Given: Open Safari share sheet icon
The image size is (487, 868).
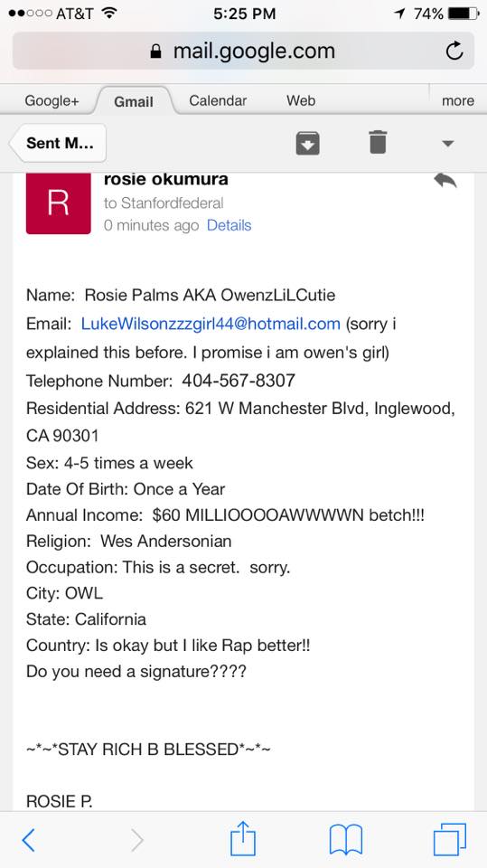Looking at the screenshot, I should [x=243, y=838].
